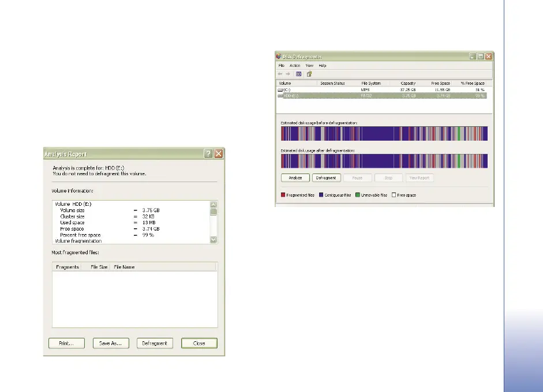The height and width of the screenshot is (392, 543).
Task: Click Defragment button in Disk Defragmenter window
Action: click(x=326, y=178)
